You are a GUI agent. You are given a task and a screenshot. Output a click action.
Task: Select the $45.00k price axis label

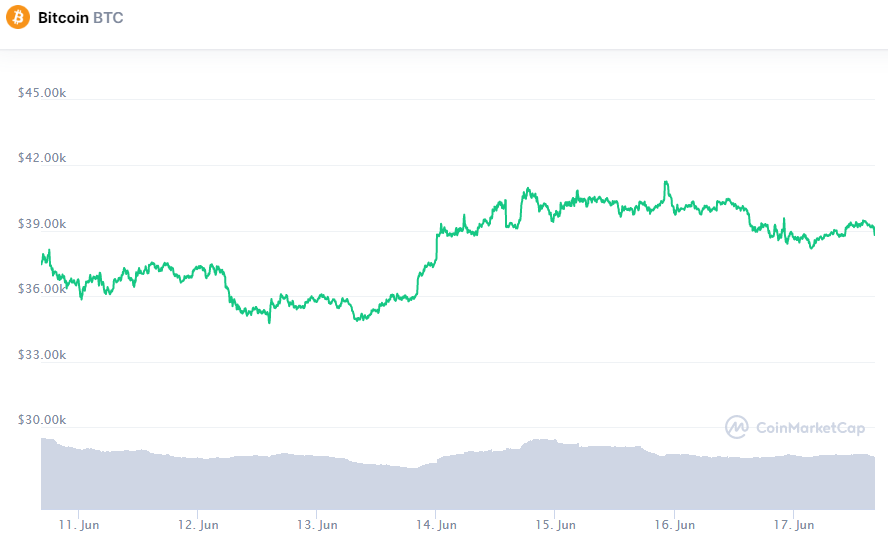42,93
